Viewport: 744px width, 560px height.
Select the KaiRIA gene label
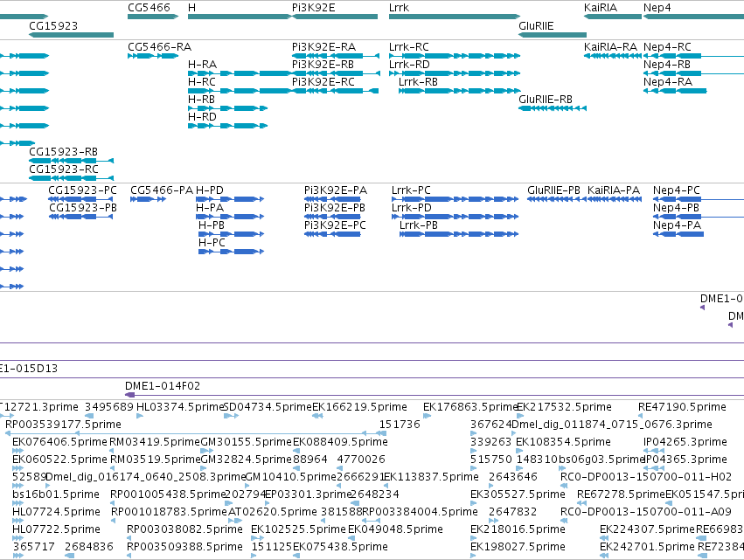click(601, 8)
